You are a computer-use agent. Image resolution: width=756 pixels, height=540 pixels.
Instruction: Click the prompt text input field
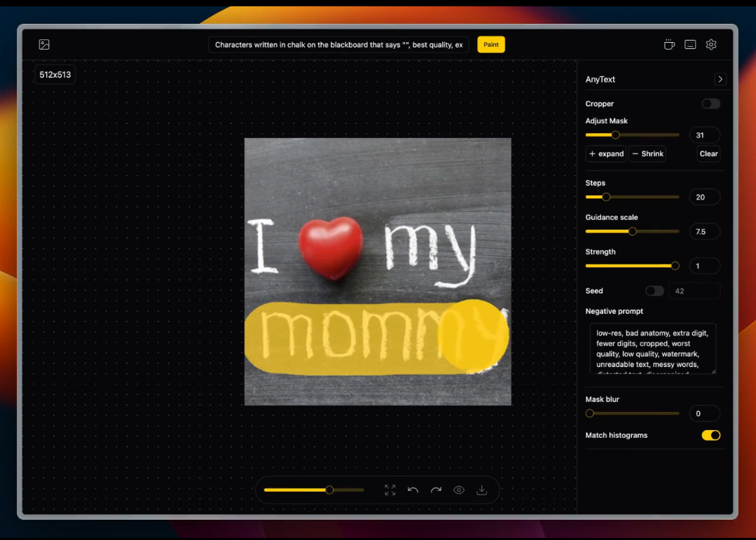pos(338,45)
